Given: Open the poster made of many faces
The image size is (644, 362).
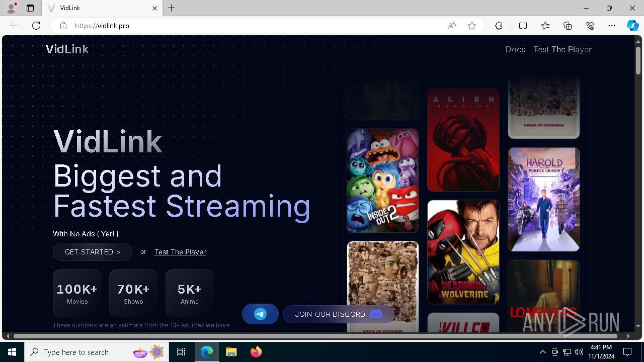Looking at the screenshot, I should tap(383, 287).
